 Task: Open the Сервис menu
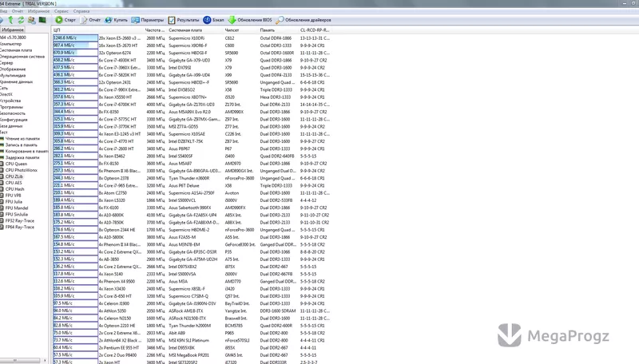click(x=62, y=11)
